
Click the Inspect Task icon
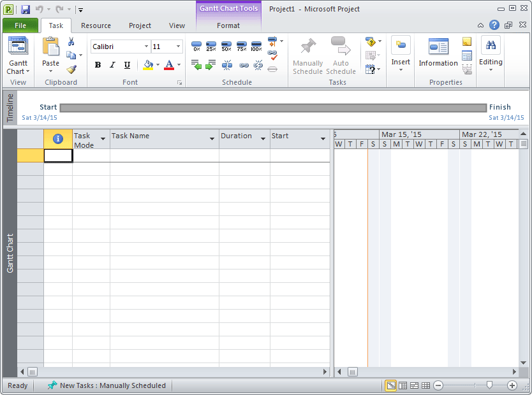[371, 41]
